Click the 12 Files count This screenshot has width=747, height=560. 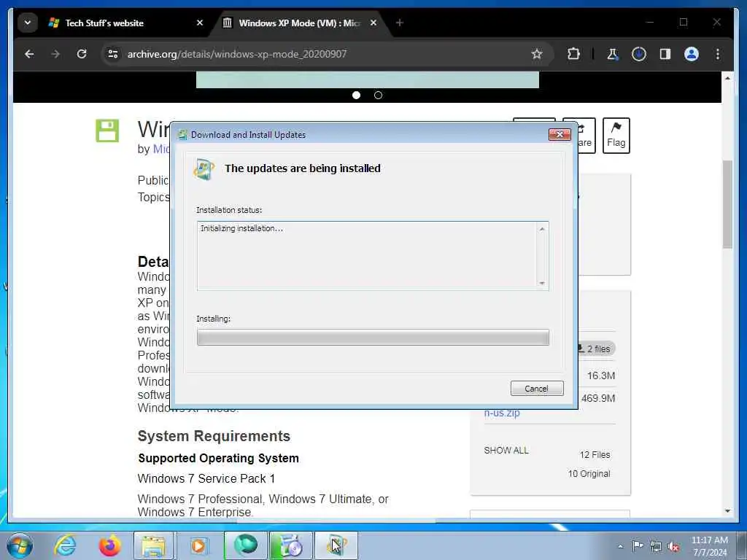pyautogui.click(x=595, y=455)
